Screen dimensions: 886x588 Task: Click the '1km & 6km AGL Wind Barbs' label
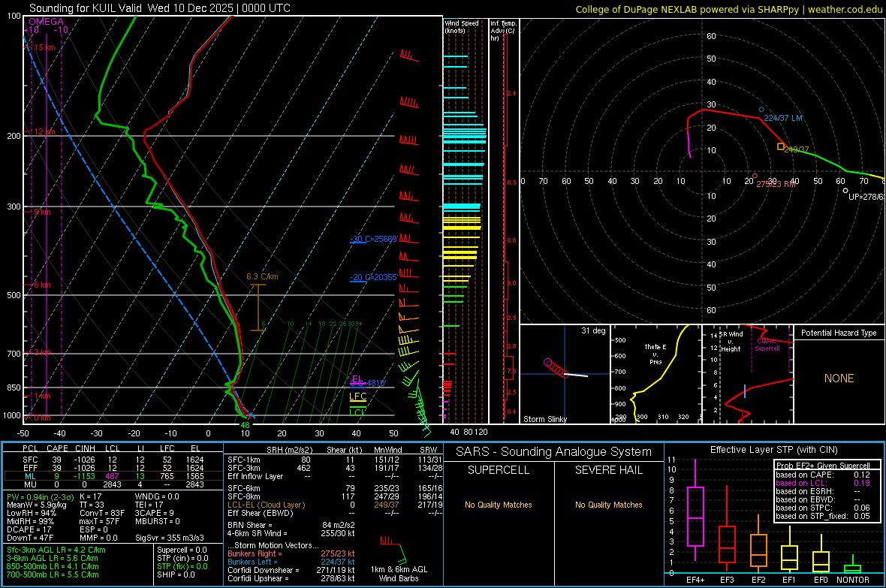point(399,574)
